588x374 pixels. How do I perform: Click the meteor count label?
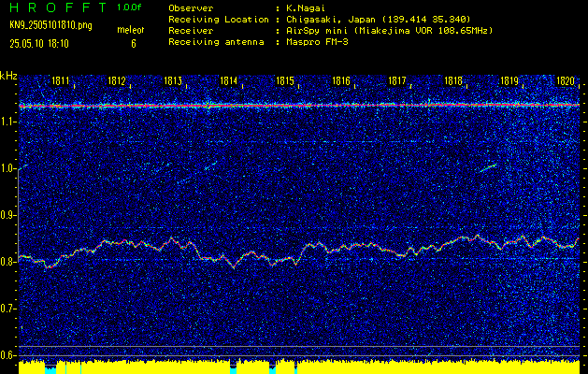pos(131,30)
